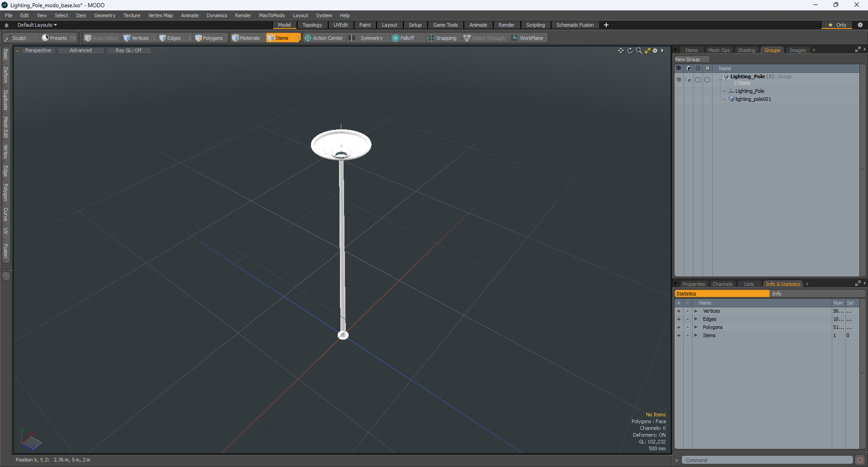Expand the Info & Statistics panel
The width and height of the screenshot is (868, 467).
tap(858, 284)
